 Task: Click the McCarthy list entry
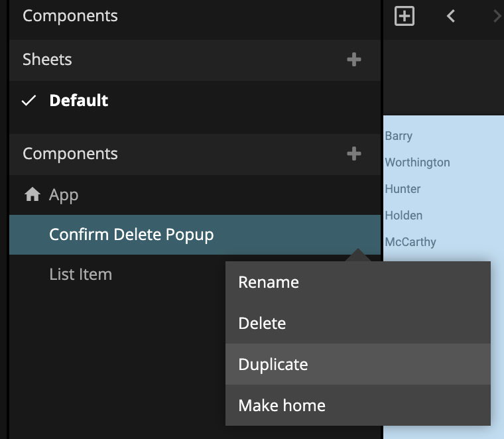[410, 242]
